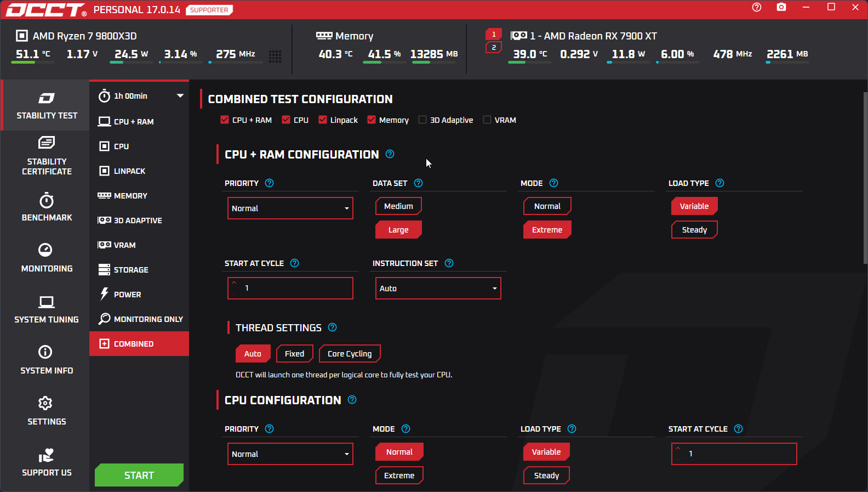Select 3D Adaptive test in list
The image size is (868, 492).
tap(139, 220)
